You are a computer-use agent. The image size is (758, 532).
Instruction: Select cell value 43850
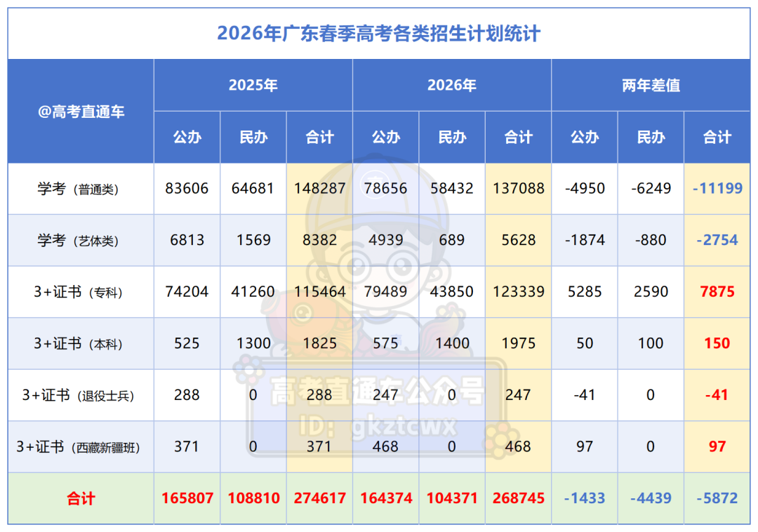(x=451, y=292)
